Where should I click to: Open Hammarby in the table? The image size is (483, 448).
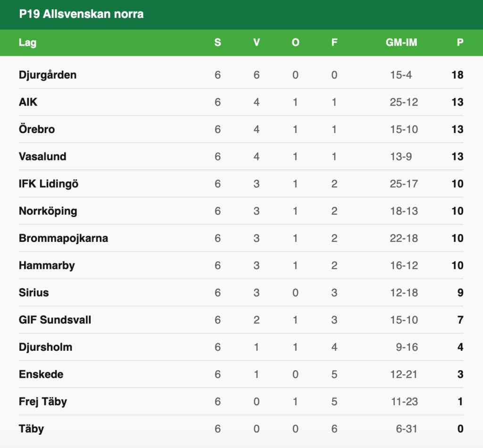point(47,265)
